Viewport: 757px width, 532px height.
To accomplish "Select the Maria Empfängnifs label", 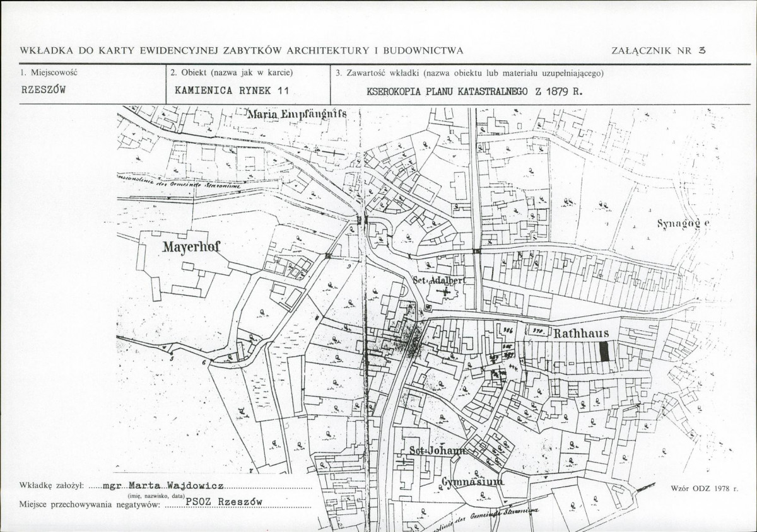I will pos(296,115).
